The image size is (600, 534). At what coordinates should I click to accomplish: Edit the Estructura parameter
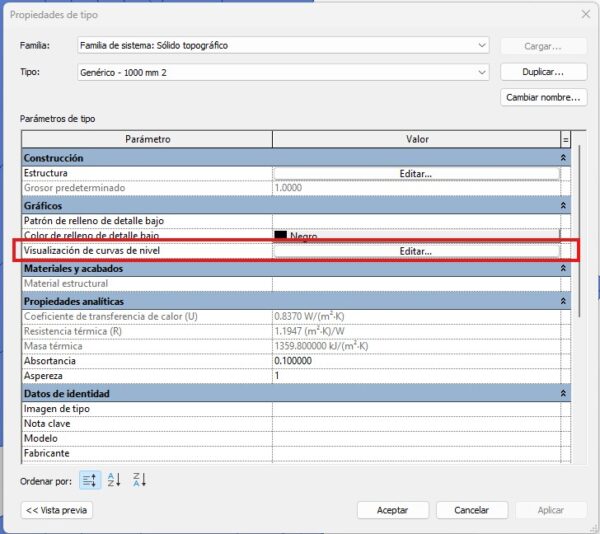(415, 173)
